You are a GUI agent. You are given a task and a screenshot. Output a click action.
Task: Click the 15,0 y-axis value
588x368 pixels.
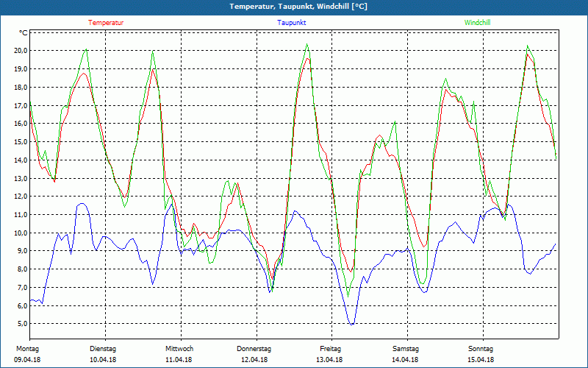(x=21, y=141)
